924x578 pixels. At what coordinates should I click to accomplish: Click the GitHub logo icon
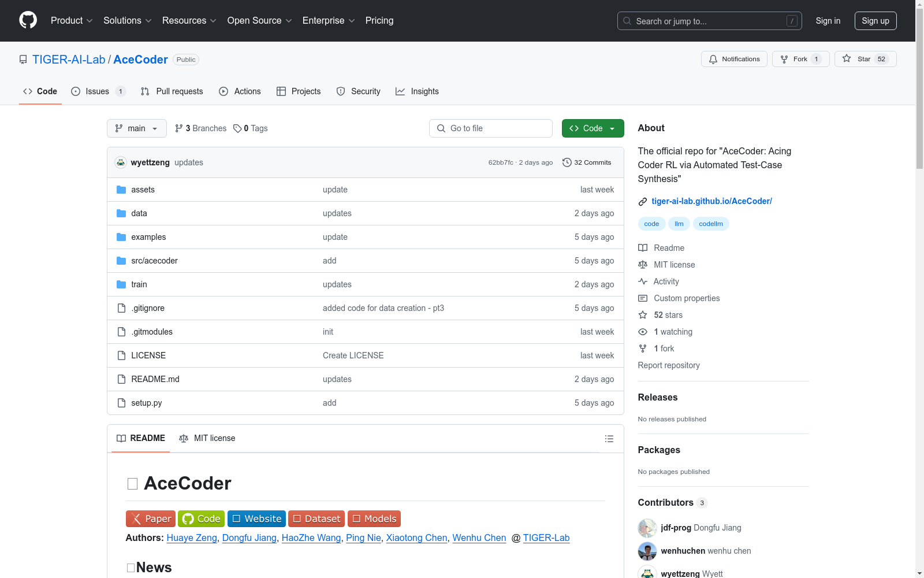[x=28, y=20]
